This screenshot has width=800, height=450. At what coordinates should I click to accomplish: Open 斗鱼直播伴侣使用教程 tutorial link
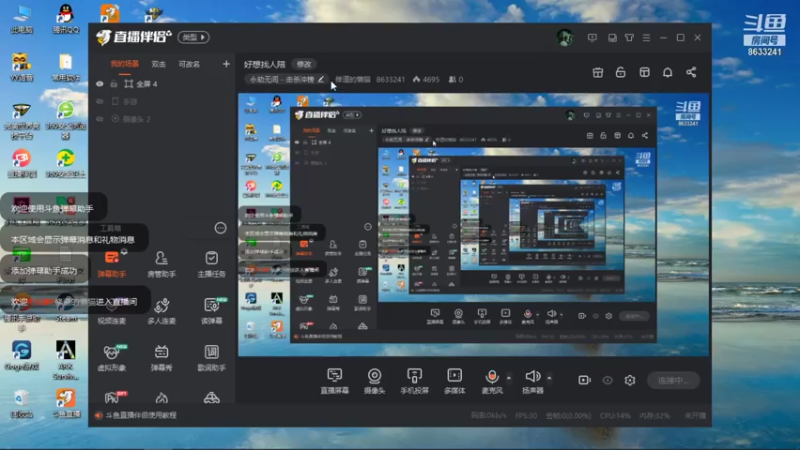[x=141, y=415]
